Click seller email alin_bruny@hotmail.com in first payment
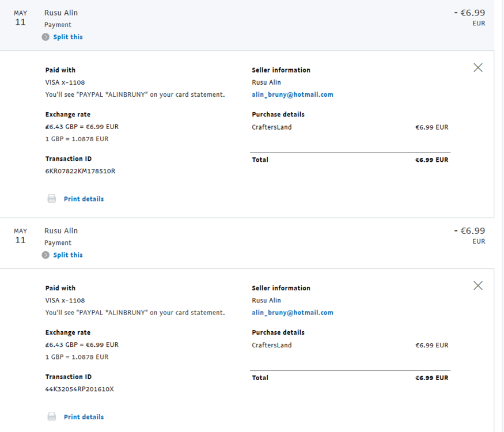 click(292, 94)
